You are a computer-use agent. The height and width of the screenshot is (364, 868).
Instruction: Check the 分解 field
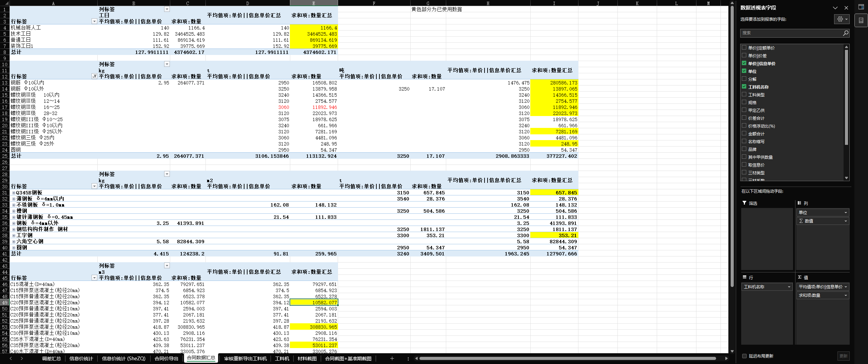744,79
